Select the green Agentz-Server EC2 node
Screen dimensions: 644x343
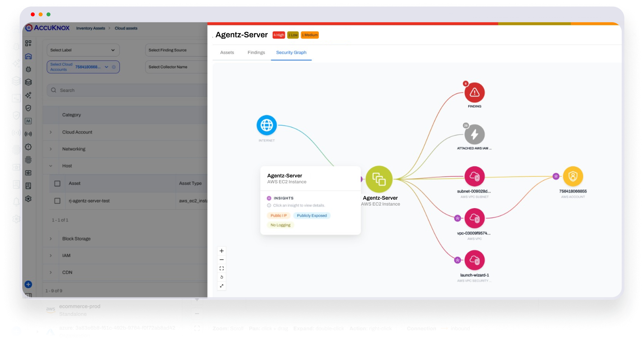379,179
